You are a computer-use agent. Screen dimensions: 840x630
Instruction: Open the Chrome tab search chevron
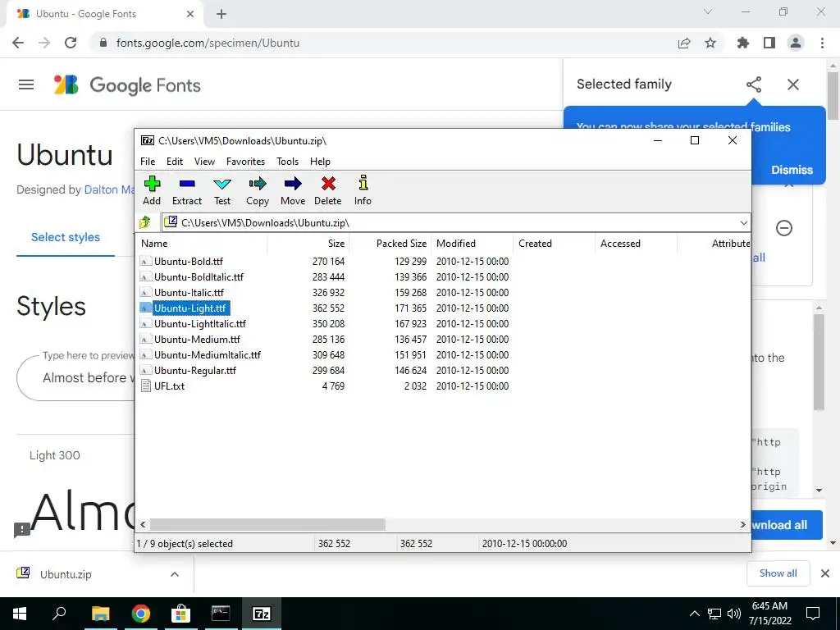[x=708, y=11]
